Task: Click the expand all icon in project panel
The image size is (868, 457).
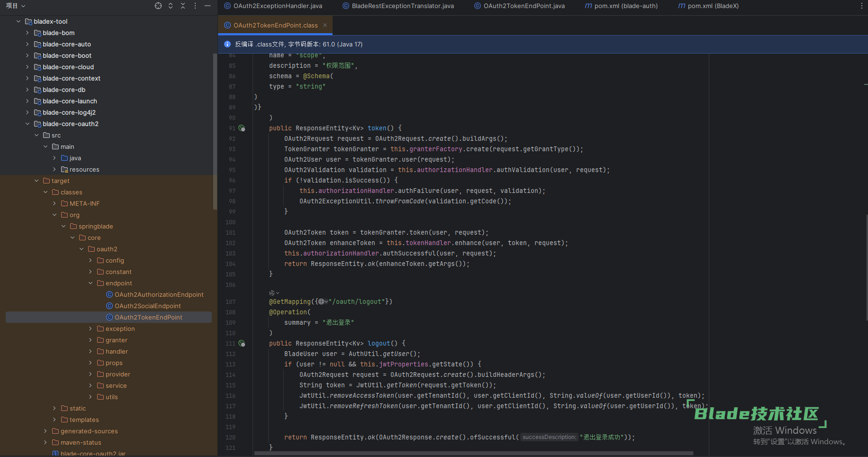Action: click(x=171, y=6)
